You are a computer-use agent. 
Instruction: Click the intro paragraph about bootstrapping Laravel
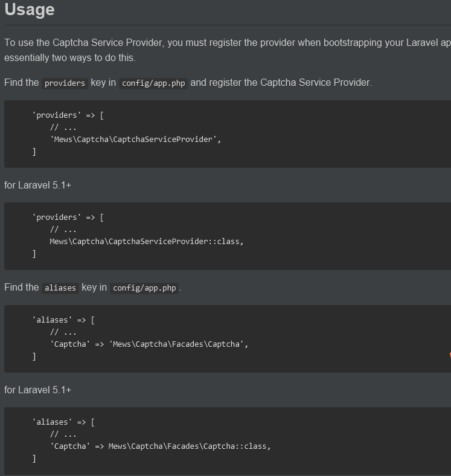pyautogui.click(x=227, y=43)
